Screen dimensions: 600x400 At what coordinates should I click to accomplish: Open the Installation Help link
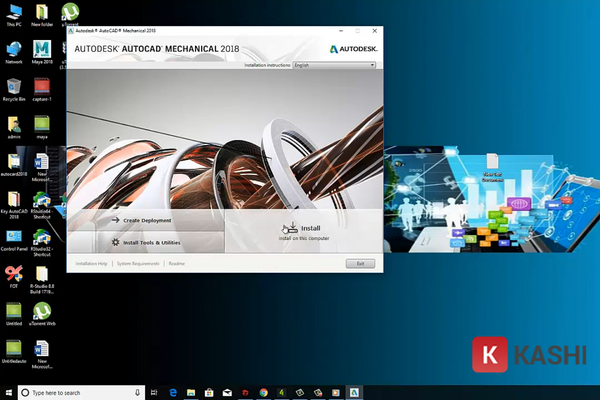point(91,263)
